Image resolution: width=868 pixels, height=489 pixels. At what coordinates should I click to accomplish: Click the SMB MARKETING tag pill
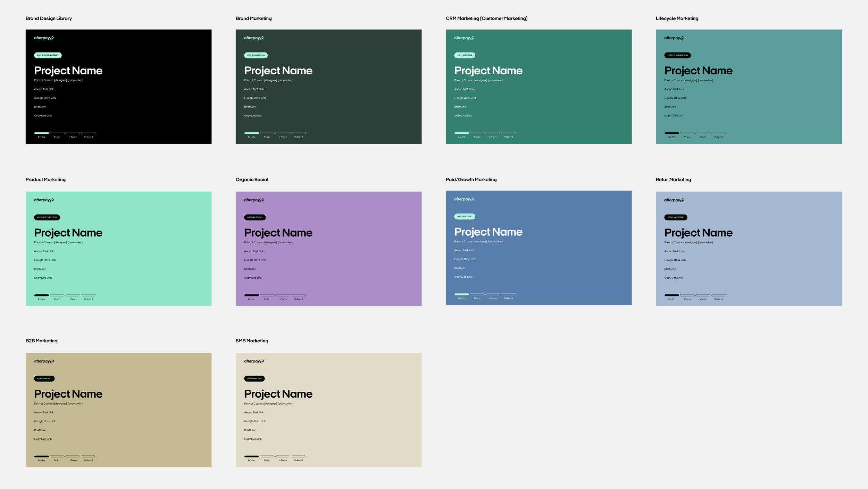click(x=254, y=379)
